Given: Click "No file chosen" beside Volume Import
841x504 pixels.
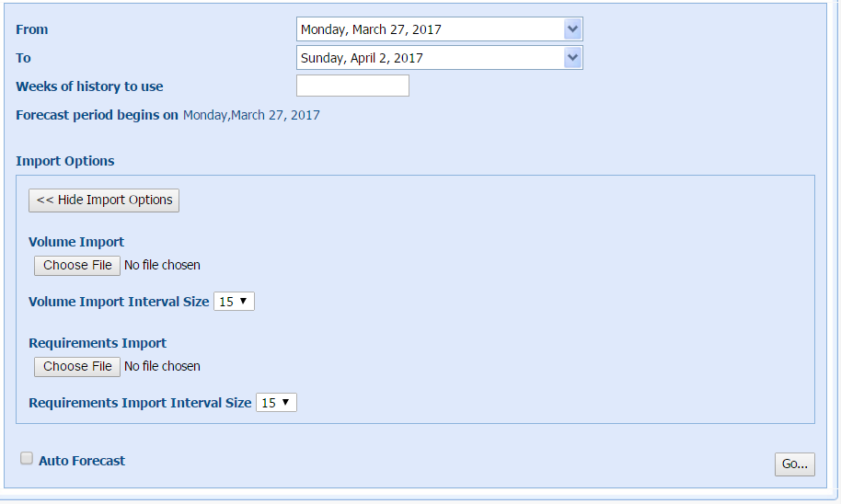Looking at the screenshot, I should [162, 265].
